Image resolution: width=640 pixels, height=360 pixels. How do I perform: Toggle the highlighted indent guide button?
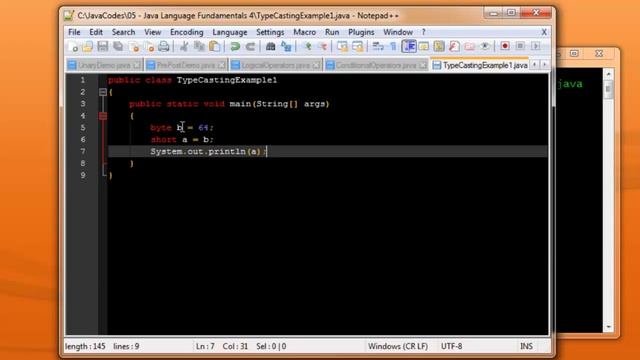409,47
